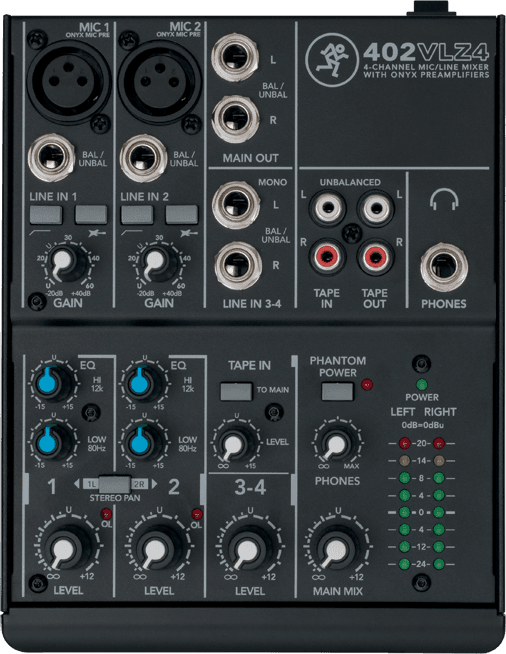The width and height of the screenshot is (506, 654).
Task: Click the instrument symbol under LINE IN 1
Action: click(x=96, y=233)
